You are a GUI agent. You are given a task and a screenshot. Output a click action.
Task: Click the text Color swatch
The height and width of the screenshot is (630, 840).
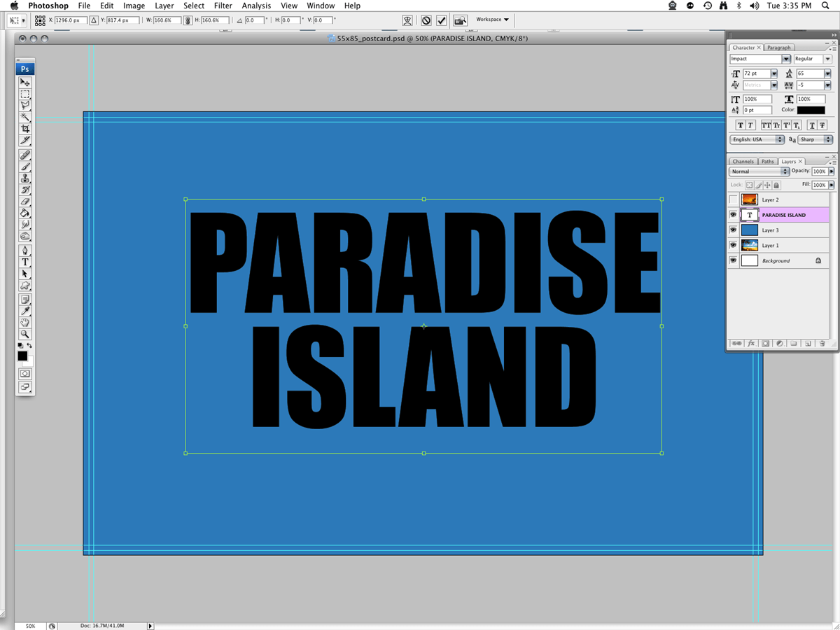[811, 110]
